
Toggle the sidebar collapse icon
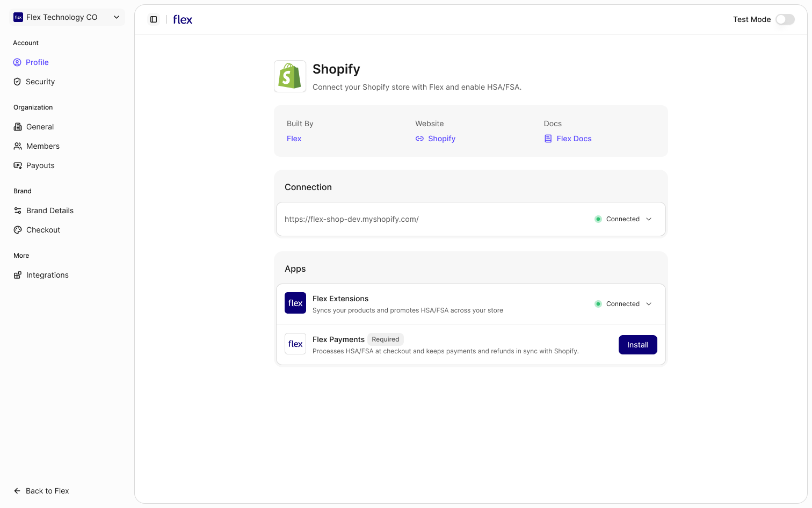154,19
